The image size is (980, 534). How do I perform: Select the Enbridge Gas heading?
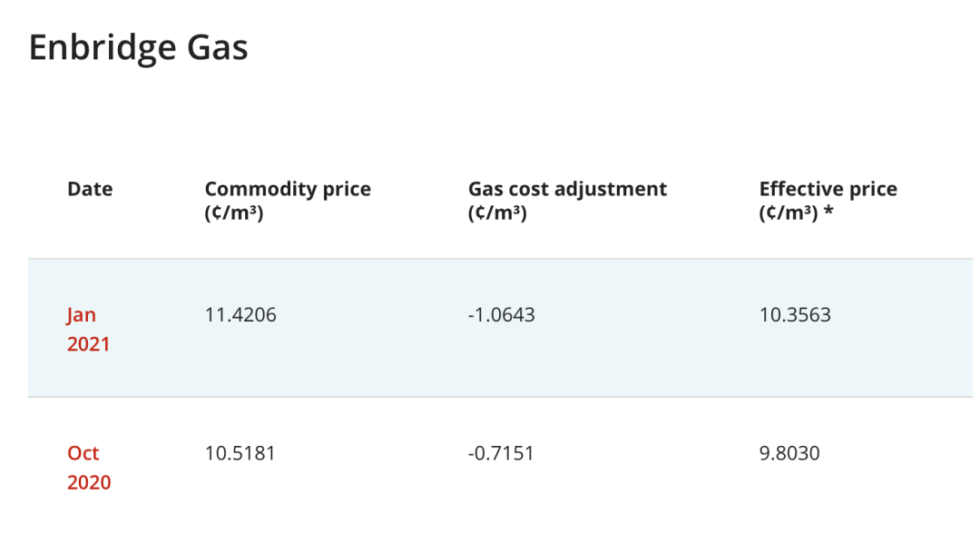(x=138, y=47)
